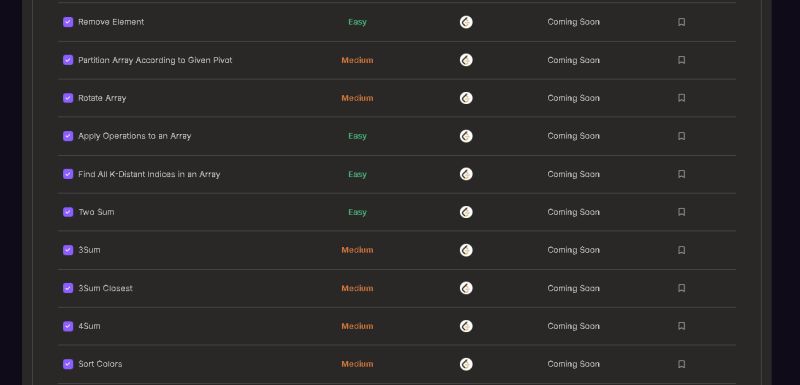Toggle the Rotate Array checkbox

pos(68,98)
